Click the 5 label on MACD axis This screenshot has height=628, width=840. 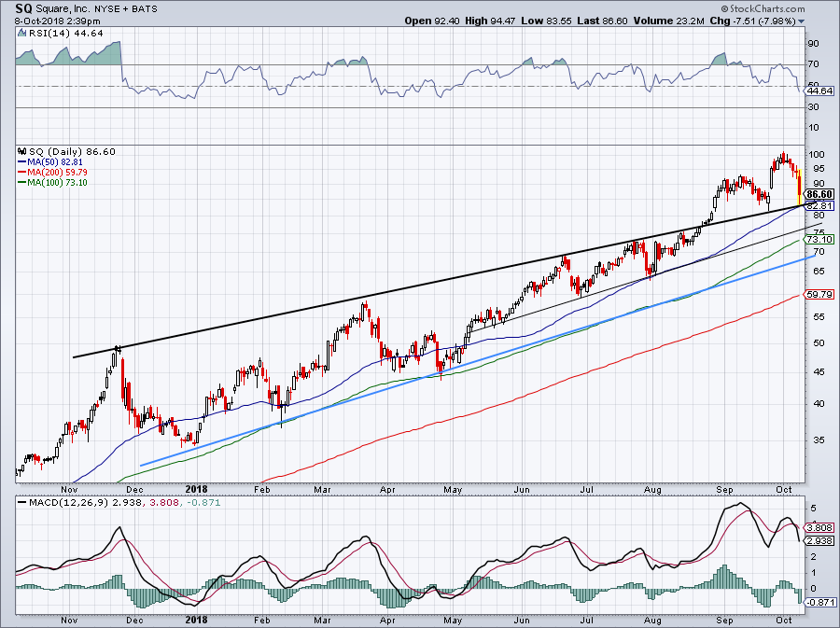pyautogui.click(x=813, y=507)
